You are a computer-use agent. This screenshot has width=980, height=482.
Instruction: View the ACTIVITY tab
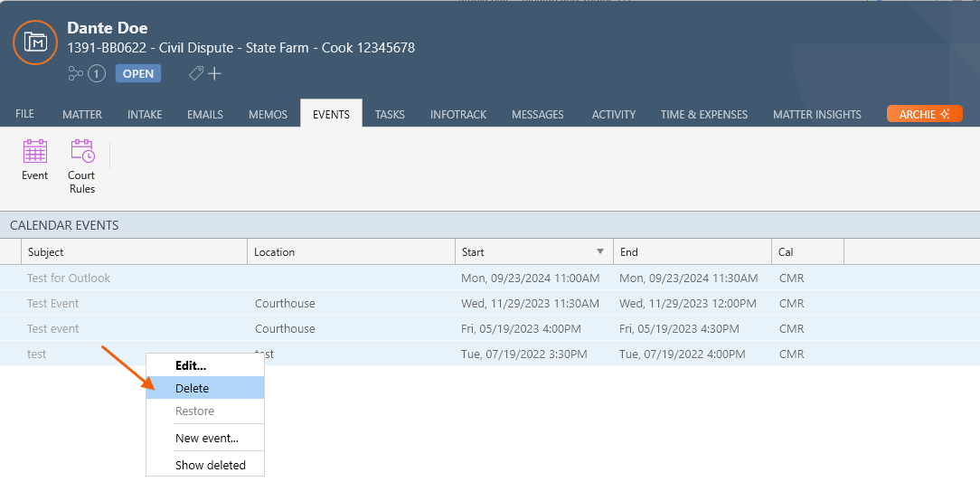pyautogui.click(x=614, y=115)
